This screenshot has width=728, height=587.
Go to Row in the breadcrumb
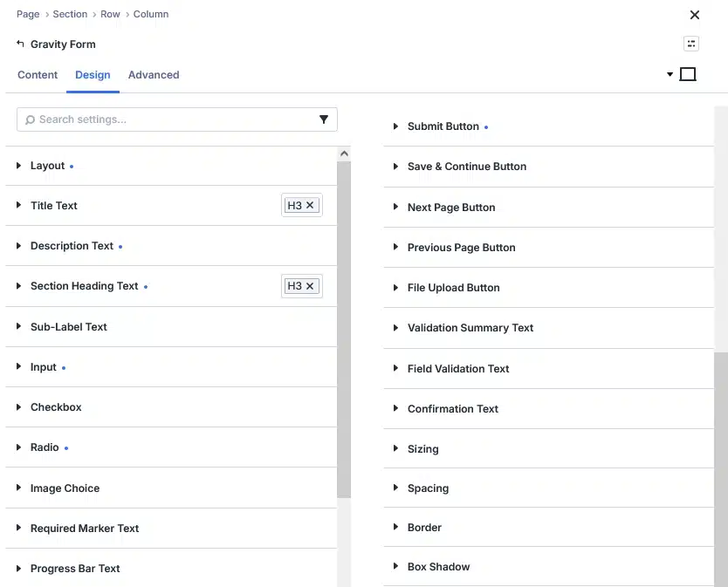(x=111, y=14)
